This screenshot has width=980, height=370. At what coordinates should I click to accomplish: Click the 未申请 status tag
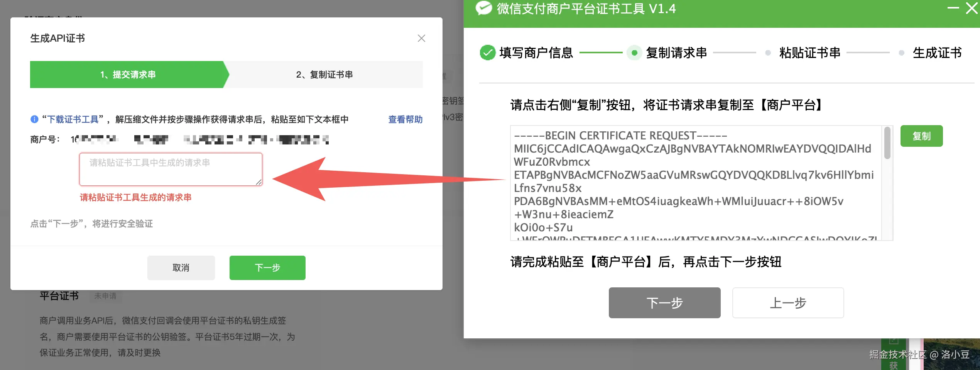[x=105, y=296]
